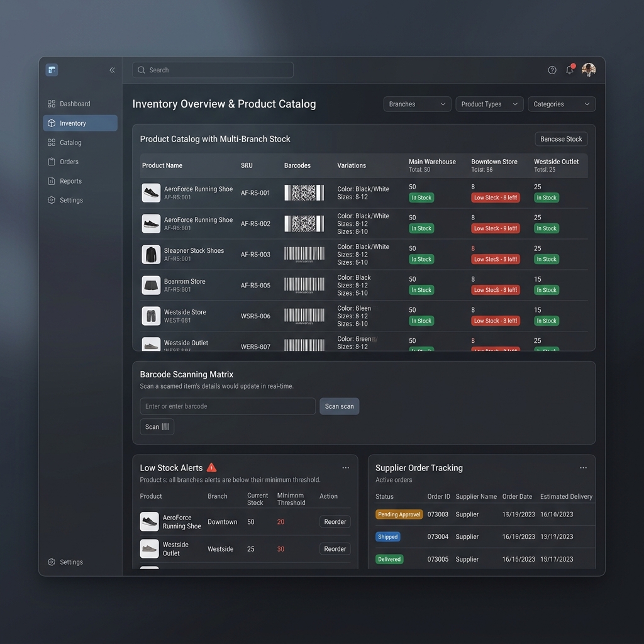Click barcode image for AF-RS-002
The width and height of the screenshot is (644, 644).
304,223
